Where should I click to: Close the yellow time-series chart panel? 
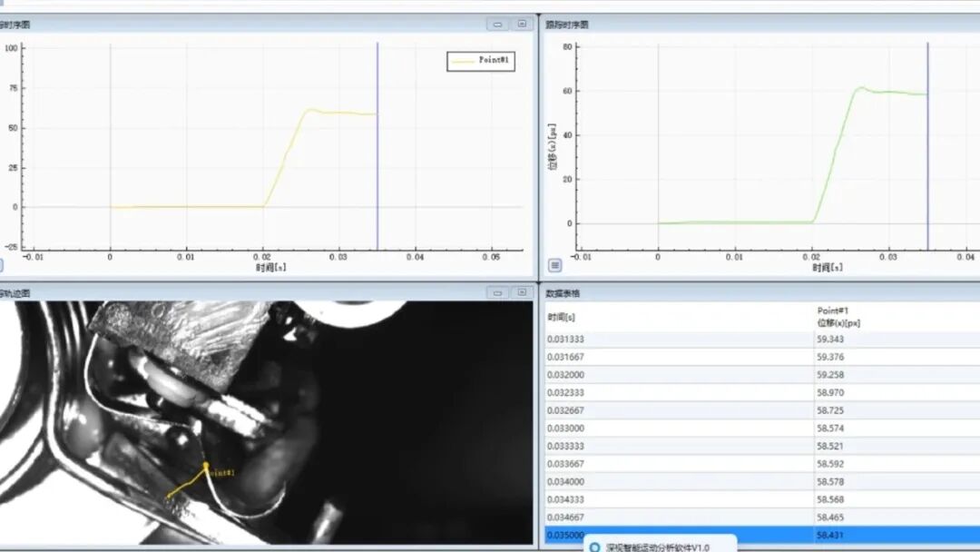[x=522, y=25]
